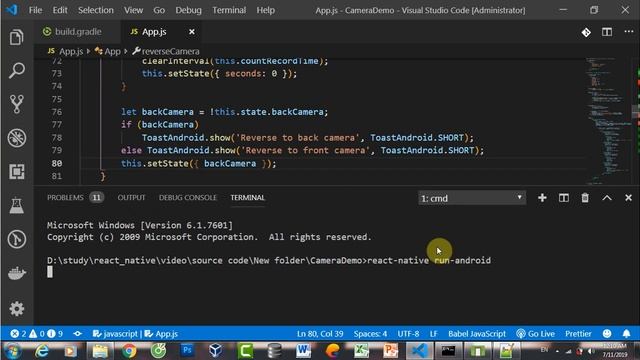Open the Search view in activity bar
The image size is (640, 360).
click(16, 70)
